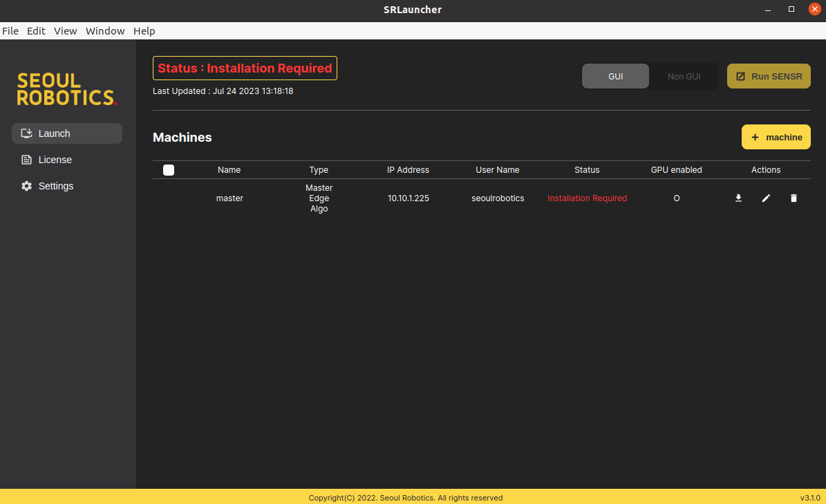Screen dimensions: 826x504
Task: Add a new machine with + machine
Action: [x=776, y=137]
